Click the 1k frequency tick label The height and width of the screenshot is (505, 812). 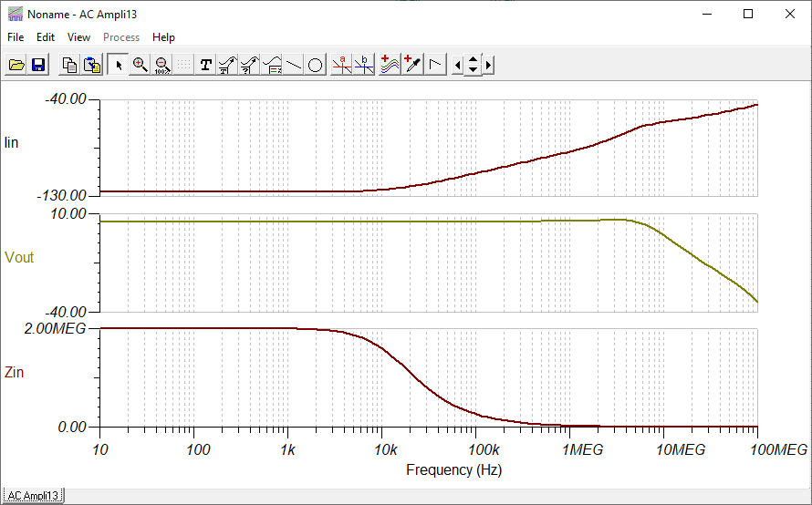(x=287, y=450)
